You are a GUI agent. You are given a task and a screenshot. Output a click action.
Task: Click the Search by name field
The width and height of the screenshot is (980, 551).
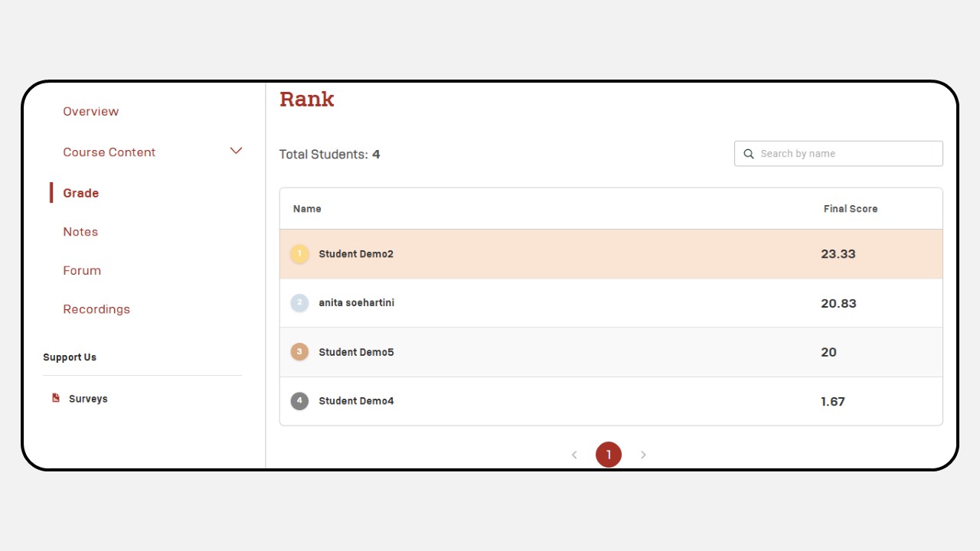[838, 154]
